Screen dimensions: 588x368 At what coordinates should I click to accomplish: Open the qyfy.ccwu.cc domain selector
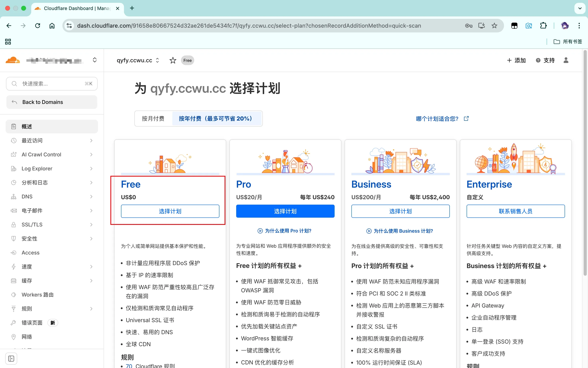coord(138,60)
